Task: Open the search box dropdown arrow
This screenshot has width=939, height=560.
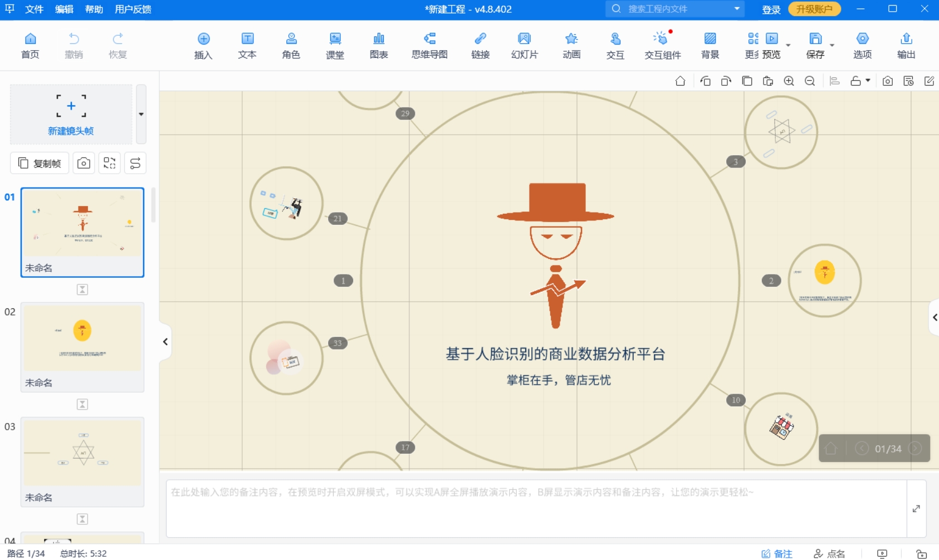Action: tap(737, 9)
